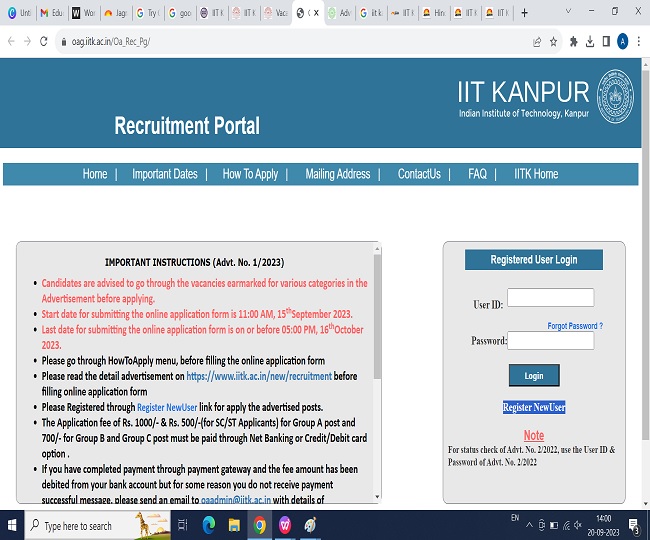Click the oaadmin@iitk.ac.in email link
The width and height of the screenshot is (650, 540).
point(236,500)
